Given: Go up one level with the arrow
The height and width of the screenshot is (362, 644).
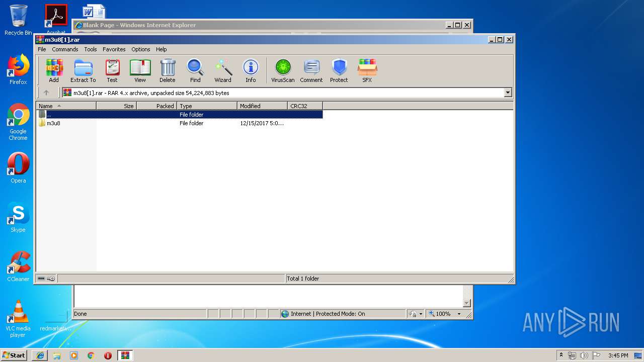Looking at the screenshot, I should (46, 93).
